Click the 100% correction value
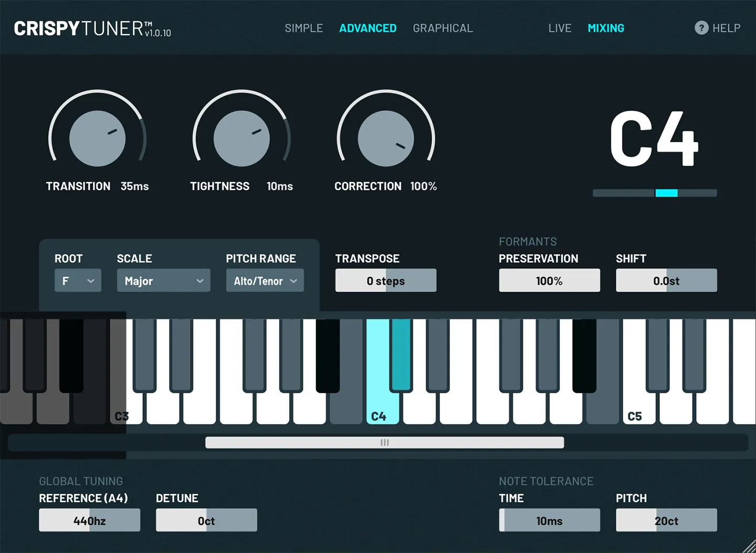This screenshot has width=756, height=553. point(424,186)
